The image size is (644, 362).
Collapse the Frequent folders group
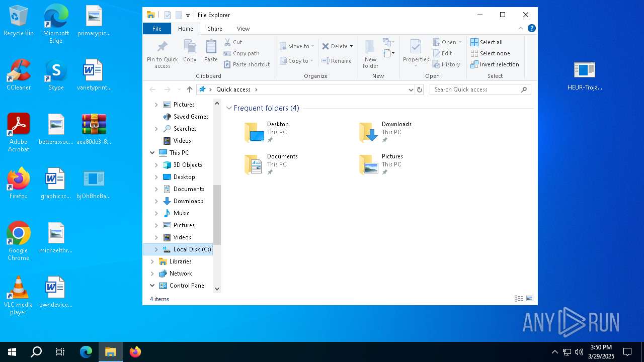229,108
